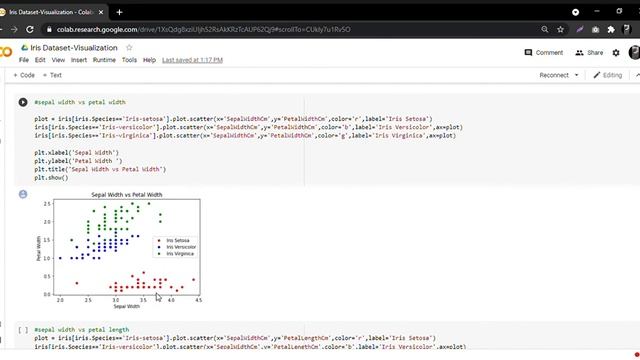Click the Last saved at 1:17 PM link

[192, 60]
